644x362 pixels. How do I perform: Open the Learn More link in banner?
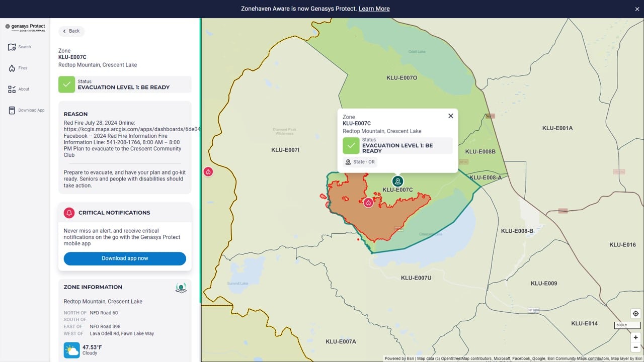374,9
